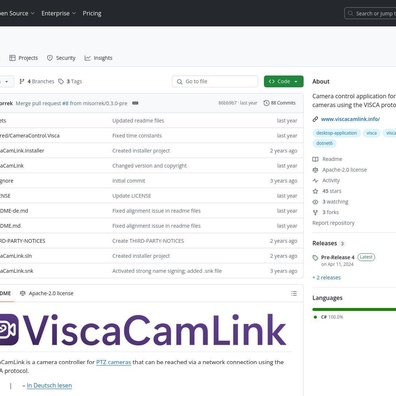The image size is (396, 396).
Task: Select the desktop-application topic tag
Action: [x=336, y=133]
